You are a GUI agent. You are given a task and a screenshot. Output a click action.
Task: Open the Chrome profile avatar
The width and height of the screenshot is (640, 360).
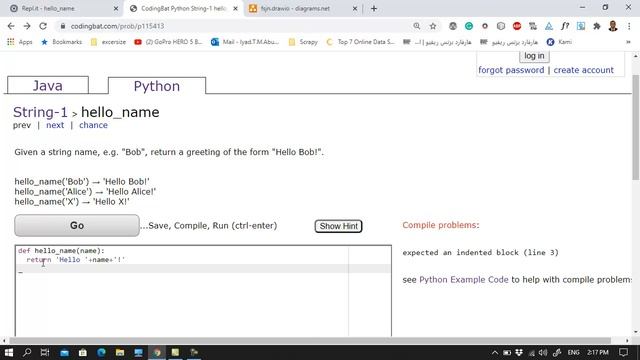coord(613,26)
